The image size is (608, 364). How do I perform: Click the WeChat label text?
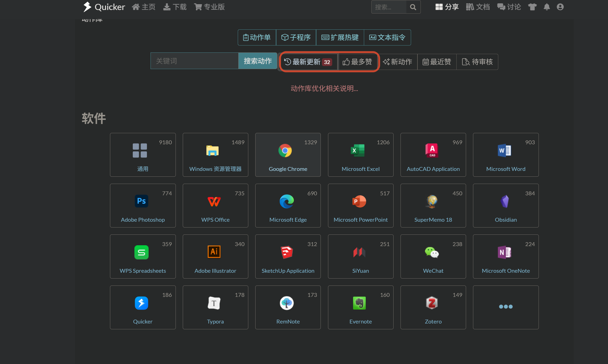pyautogui.click(x=433, y=271)
